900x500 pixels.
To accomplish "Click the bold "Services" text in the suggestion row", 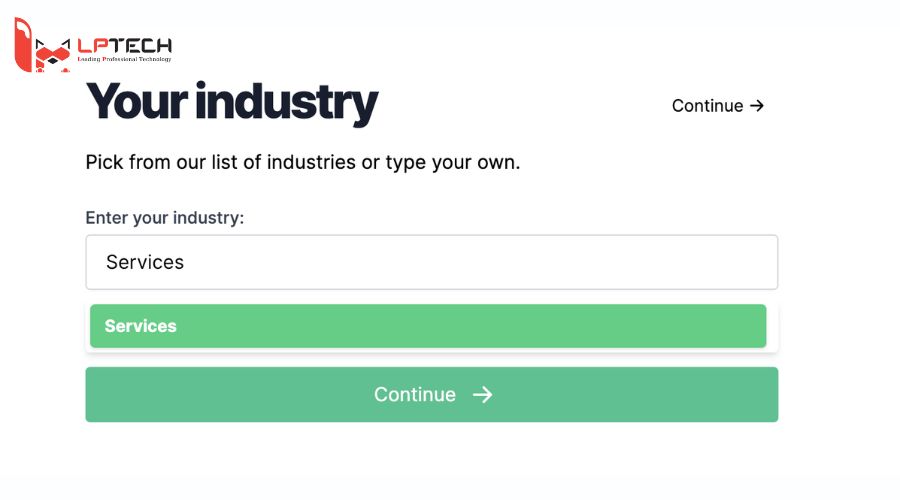I will 141,326.
